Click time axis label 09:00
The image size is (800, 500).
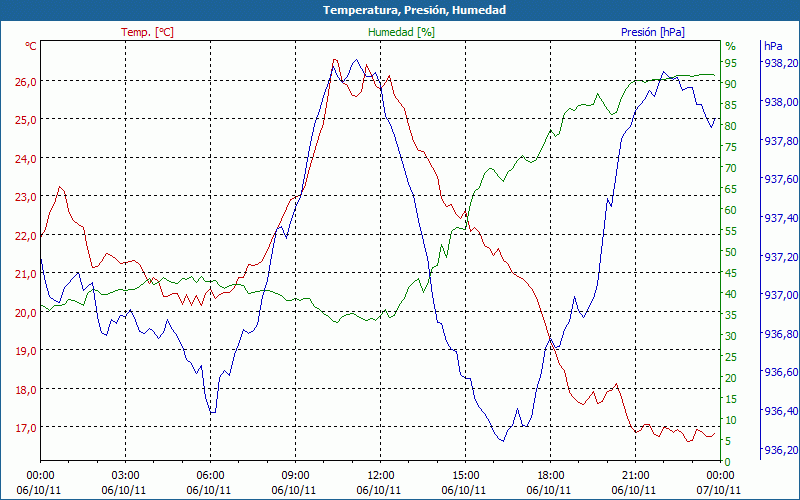pos(295,475)
